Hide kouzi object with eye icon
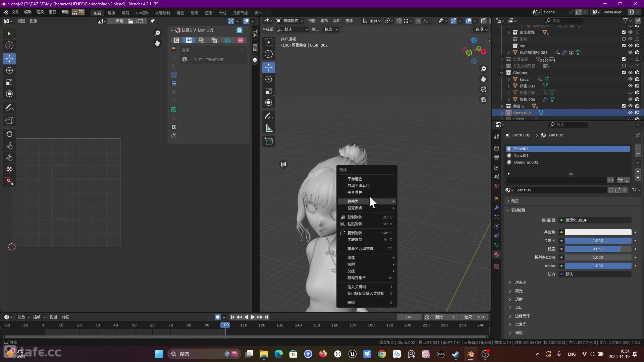Viewport: 644px width, 362px height. (630, 79)
